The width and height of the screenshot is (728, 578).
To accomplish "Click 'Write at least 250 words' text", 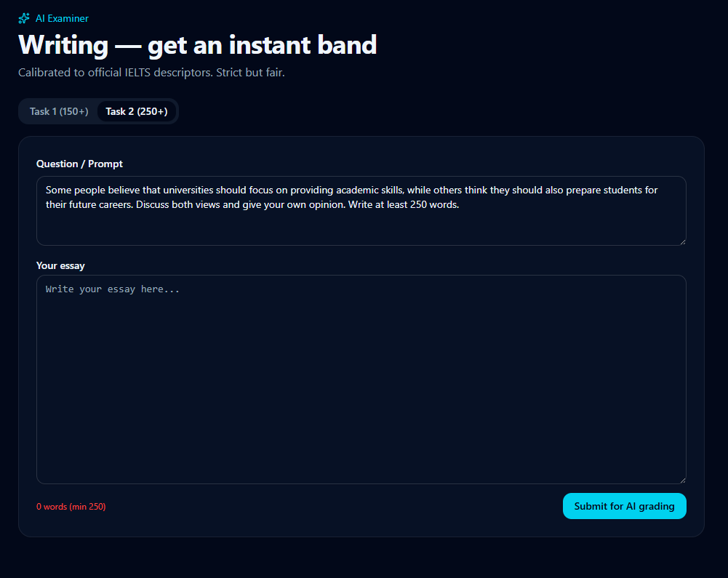I will (x=404, y=204).
